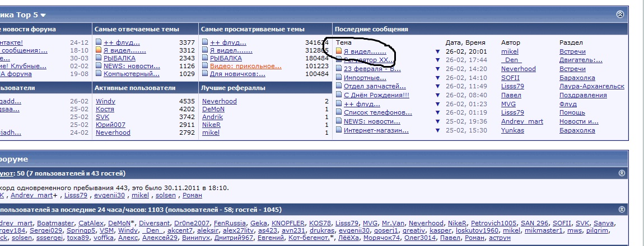
Task: Click the orange new-post icon beside 'Я видел' in Последние сообщения
Action: pos(338,51)
